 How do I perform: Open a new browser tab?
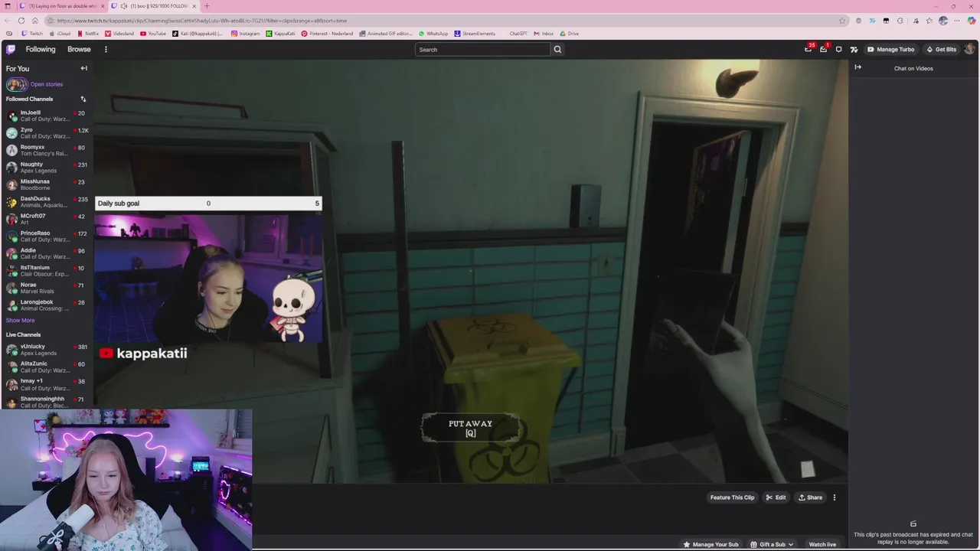(x=206, y=6)
